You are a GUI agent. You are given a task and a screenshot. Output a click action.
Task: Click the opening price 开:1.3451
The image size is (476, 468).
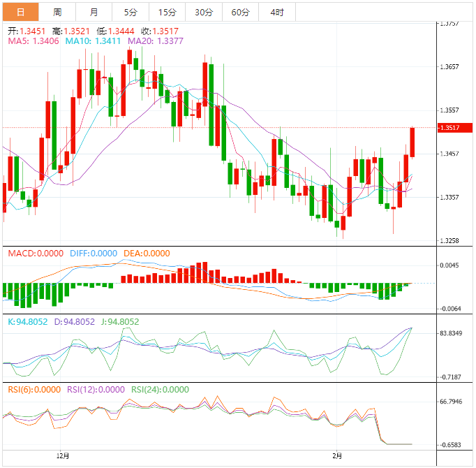pyautogui.click(x=27, y=31)
